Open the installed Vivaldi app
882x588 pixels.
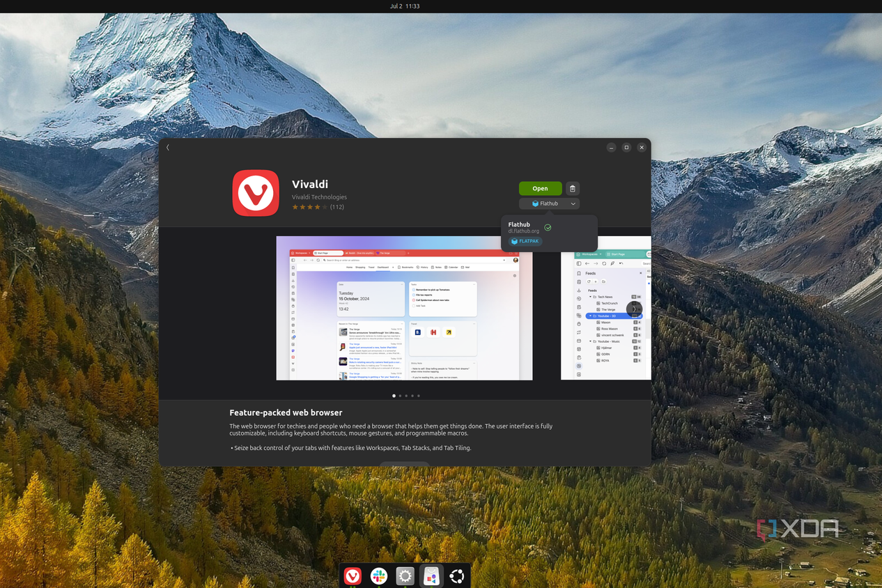tap(540, 189)
